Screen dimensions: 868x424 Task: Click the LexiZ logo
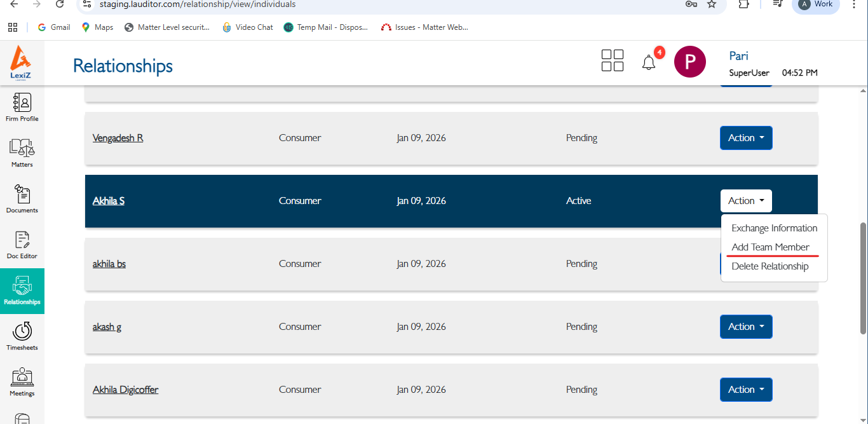[x=21, y=62]
